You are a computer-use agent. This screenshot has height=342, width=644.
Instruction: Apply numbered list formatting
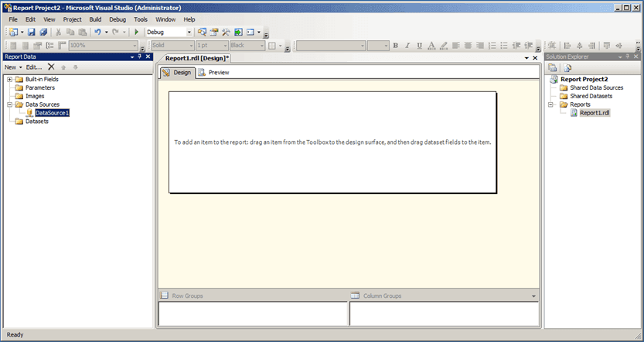[x=492, y=46]
